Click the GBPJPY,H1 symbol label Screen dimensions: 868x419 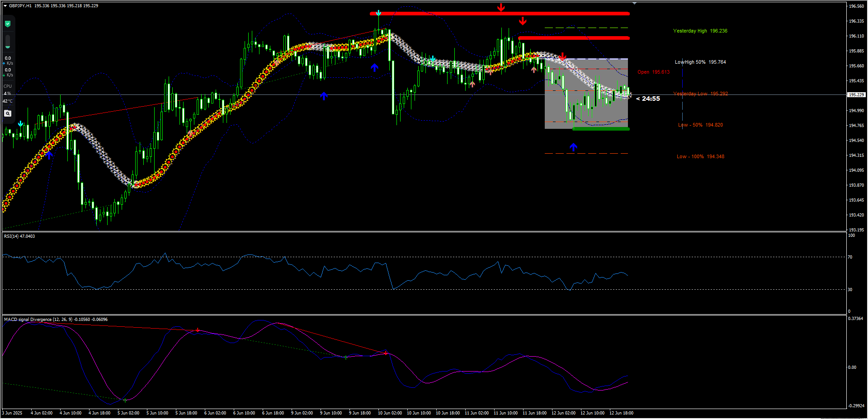coord(20,6)
